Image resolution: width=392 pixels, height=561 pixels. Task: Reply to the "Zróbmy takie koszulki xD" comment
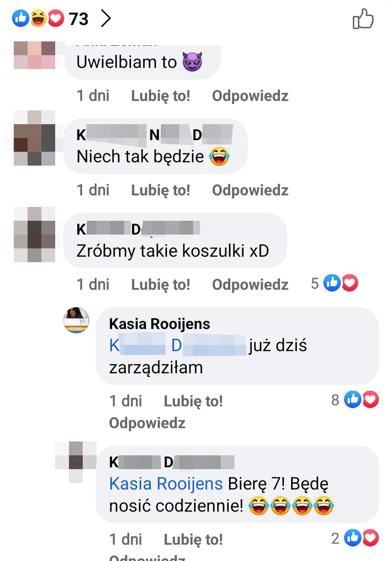[250, 284]
